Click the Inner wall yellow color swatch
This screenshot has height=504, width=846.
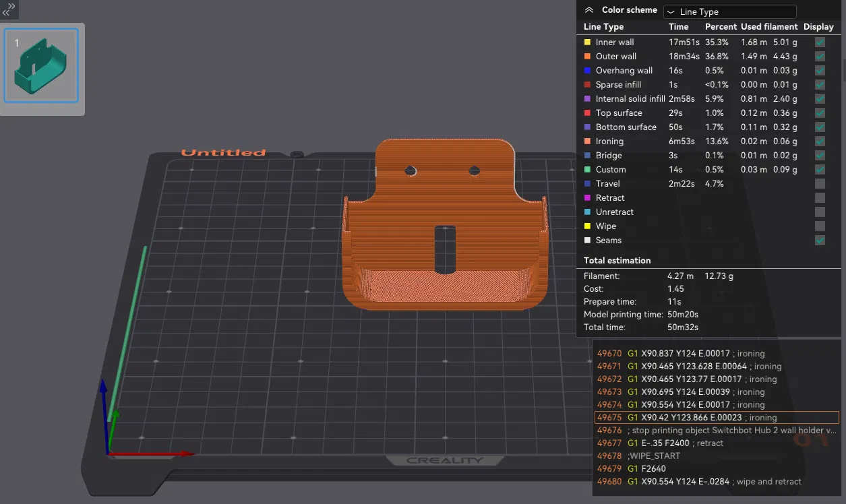tap(587, 42)
